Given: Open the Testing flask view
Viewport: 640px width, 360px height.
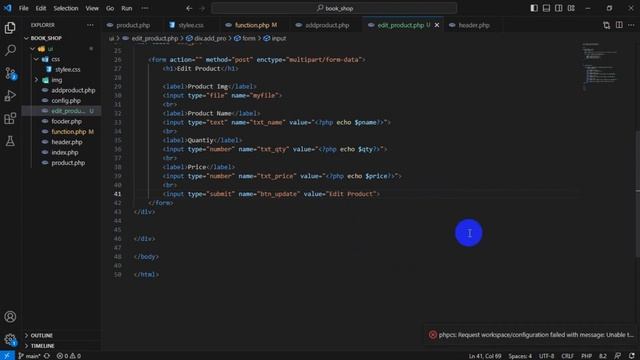Looking at the screenshot, I should pos(10,141).
